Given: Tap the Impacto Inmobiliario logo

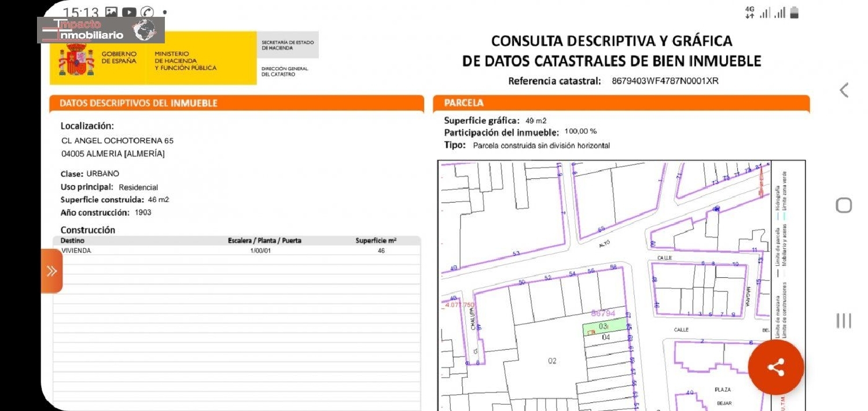Looking at the screenshot, I should [x=101, y=30].
